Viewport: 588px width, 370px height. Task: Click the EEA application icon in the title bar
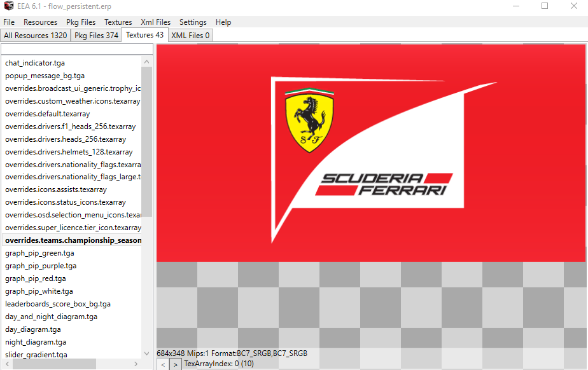click(9, 6)
